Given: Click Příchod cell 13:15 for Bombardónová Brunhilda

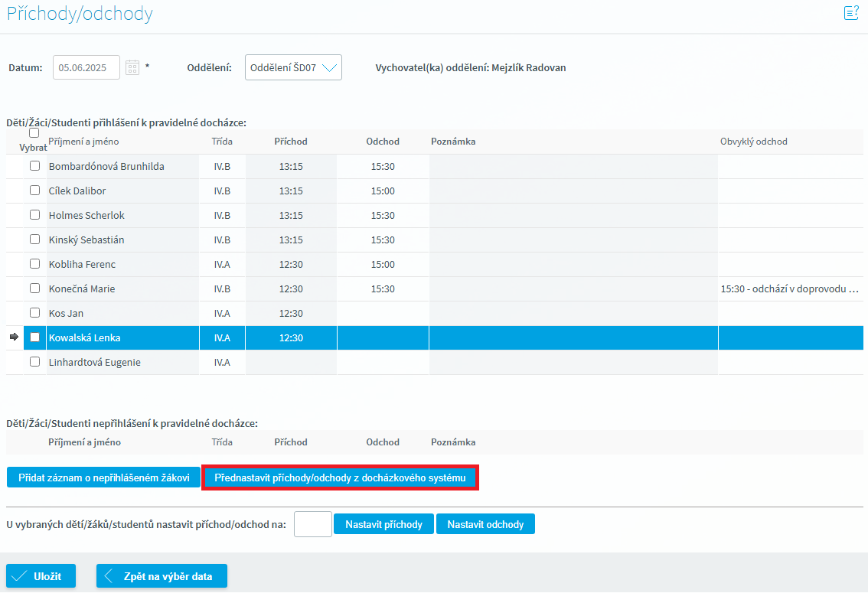Looking at the screenshot, I should point(291,167).
